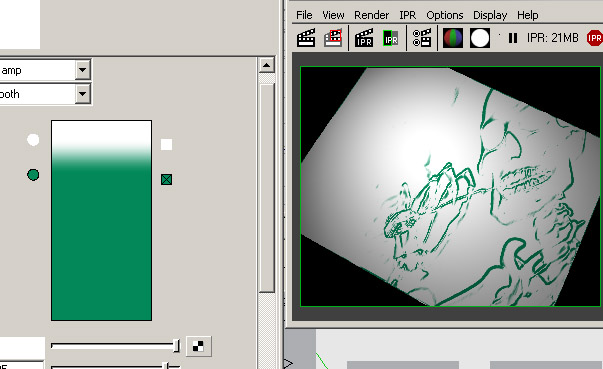Stop IPR with the red IPR icon

(595, 38)
